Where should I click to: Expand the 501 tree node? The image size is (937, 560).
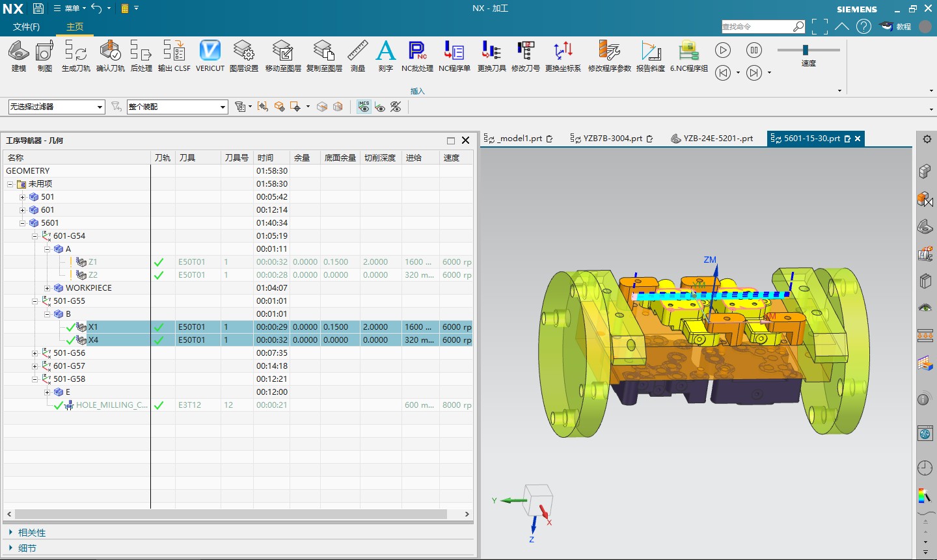tap(23, 197)
